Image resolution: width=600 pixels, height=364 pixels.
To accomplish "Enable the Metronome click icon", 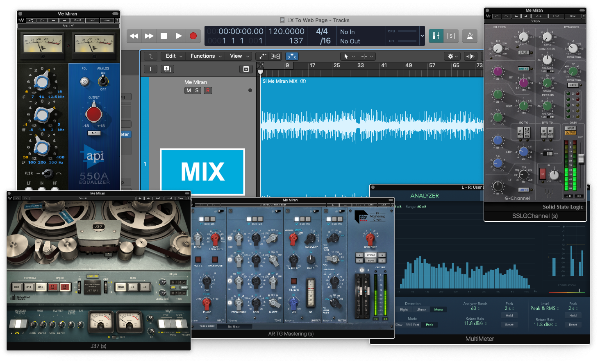I will (470, 36).
